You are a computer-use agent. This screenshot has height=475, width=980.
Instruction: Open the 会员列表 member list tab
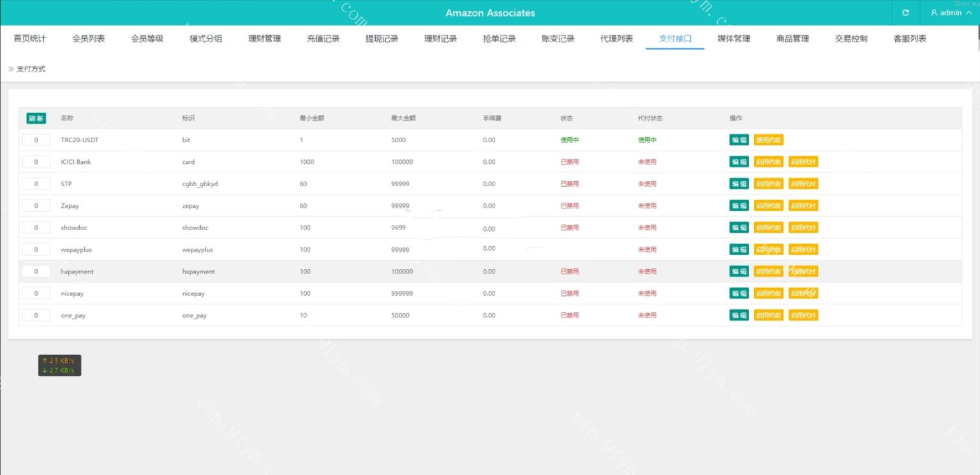[87, 38]
